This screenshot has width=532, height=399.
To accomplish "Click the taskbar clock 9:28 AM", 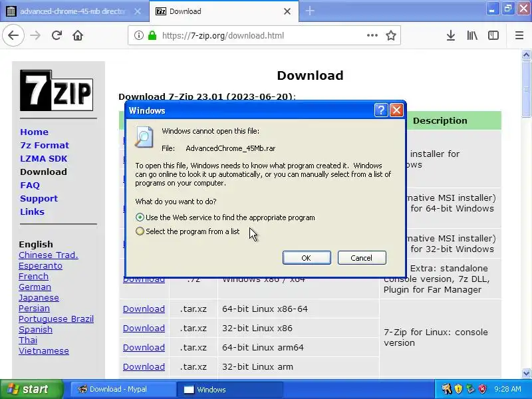I will pyautogui.click(x=507, y=389).
